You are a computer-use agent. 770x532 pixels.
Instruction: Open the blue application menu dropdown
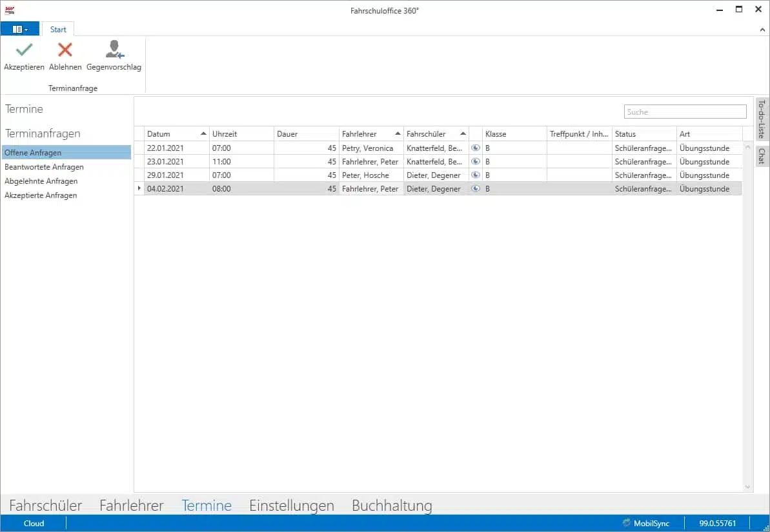20,29
